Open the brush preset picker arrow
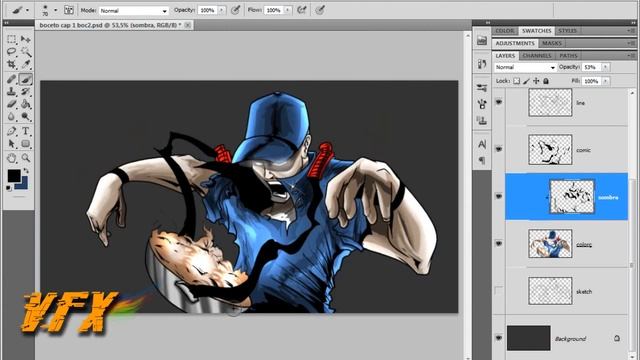Screen dimensions: 640x360 click(x=56, y=10)
